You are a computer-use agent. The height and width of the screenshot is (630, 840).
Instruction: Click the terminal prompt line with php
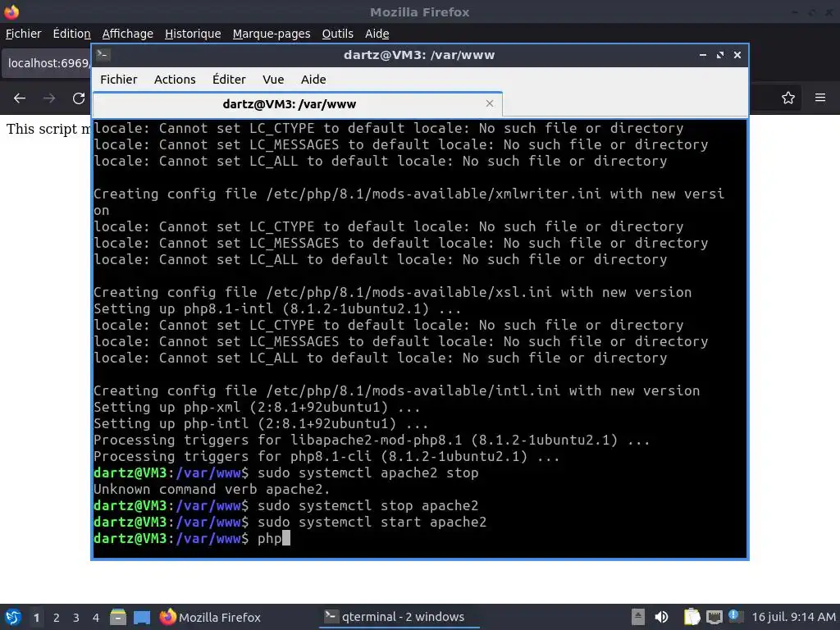click(x=192, y=538)
